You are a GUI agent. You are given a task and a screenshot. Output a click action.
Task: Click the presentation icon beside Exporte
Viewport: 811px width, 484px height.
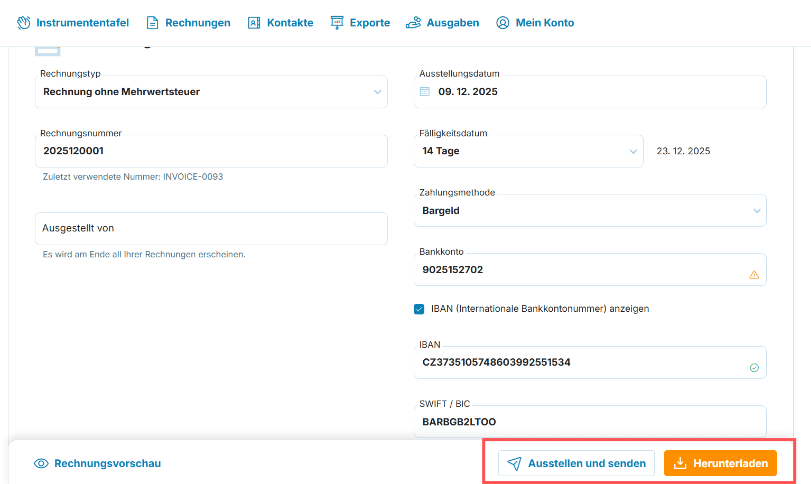pyautogui.click(x=337, y=23)
